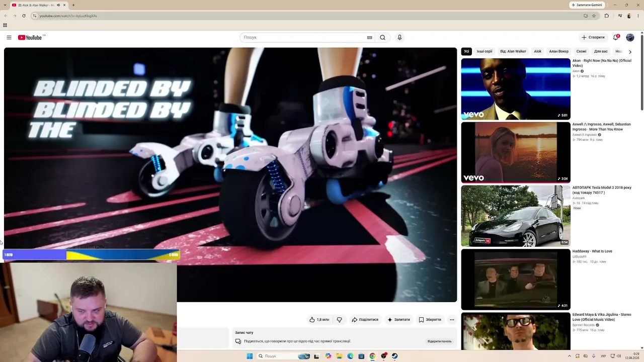Select the 'Від: Alan Walker' chip
The width and height of the screenshot is (644, 362).
click(513, 51)
